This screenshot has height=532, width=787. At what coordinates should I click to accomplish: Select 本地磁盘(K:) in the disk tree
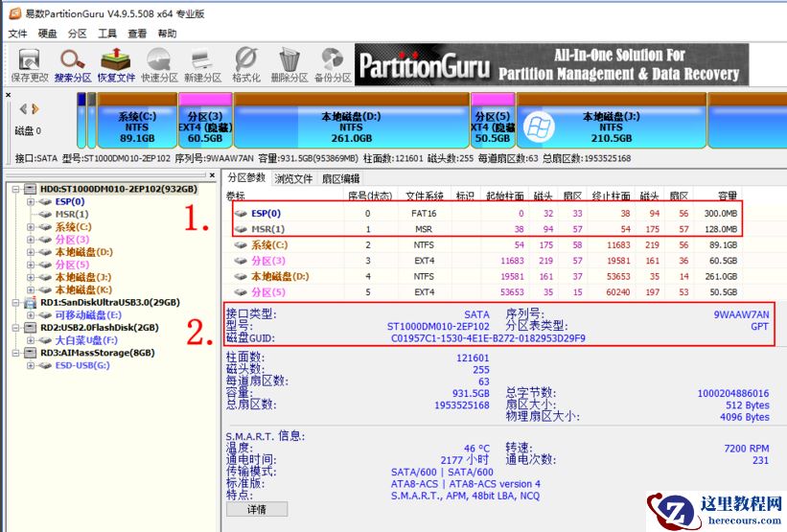83,290
